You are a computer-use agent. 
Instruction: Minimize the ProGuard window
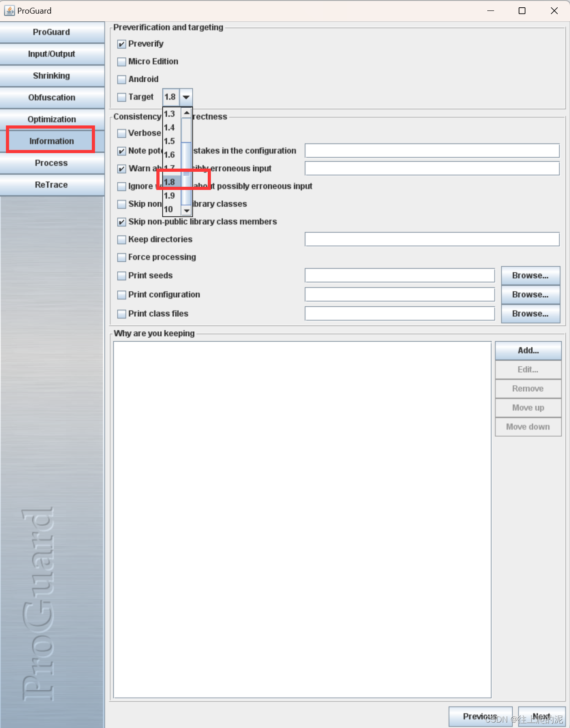pos(490,10)
